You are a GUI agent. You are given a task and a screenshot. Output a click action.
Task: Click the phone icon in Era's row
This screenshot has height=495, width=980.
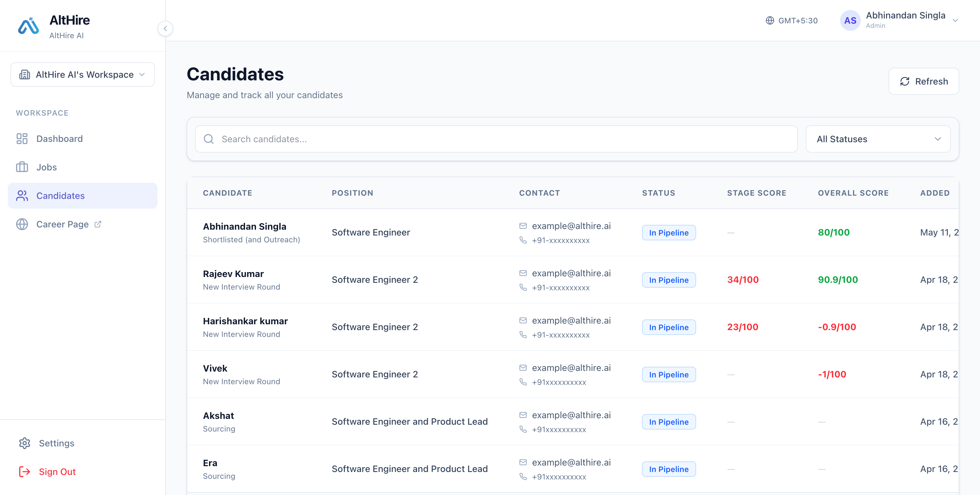click(523, 476)
